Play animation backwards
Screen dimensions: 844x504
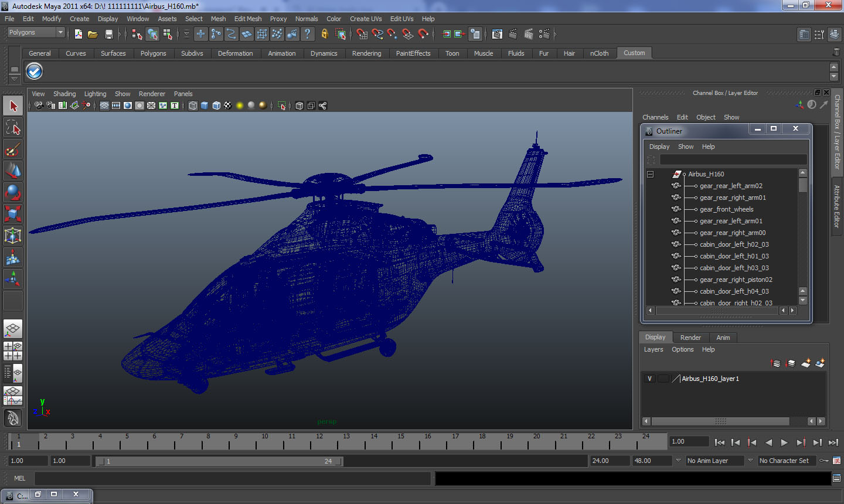click(x=768, y=442)
